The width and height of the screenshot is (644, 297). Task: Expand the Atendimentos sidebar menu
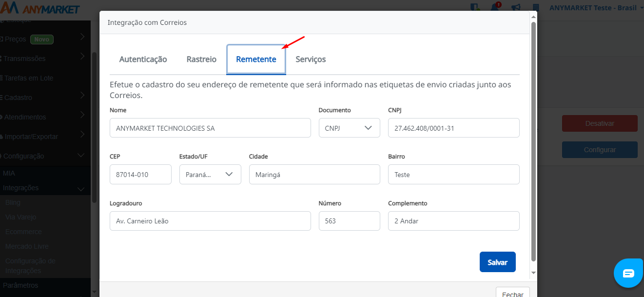tap(45, 117)
